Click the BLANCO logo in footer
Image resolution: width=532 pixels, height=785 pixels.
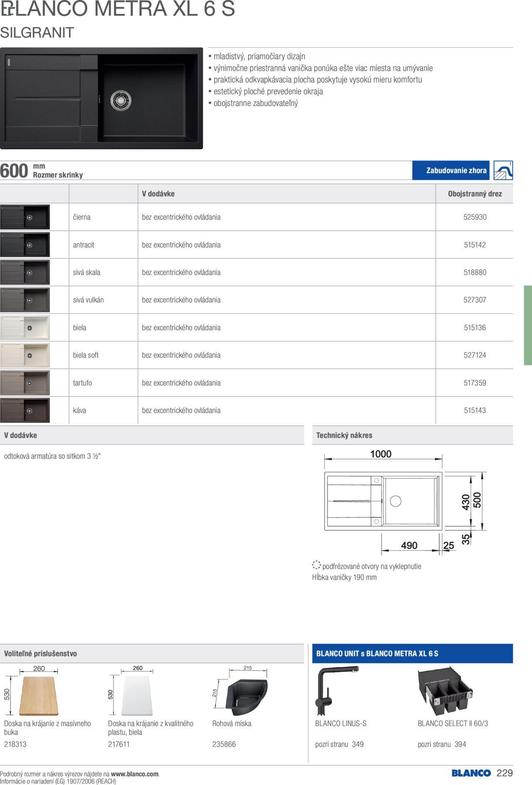tap(471, 773)
